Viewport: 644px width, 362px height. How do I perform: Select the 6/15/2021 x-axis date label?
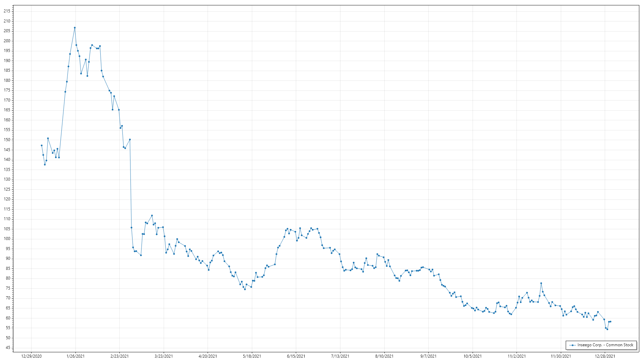point(296,356)
